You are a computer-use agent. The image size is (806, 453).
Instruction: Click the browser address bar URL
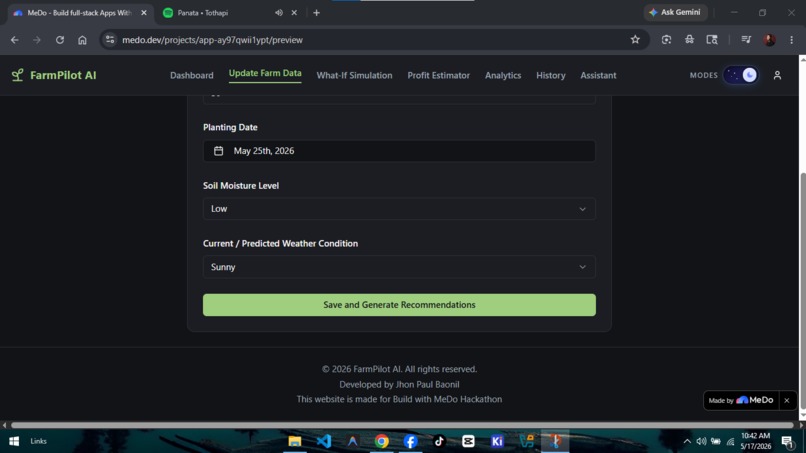(x=212, y=40)
